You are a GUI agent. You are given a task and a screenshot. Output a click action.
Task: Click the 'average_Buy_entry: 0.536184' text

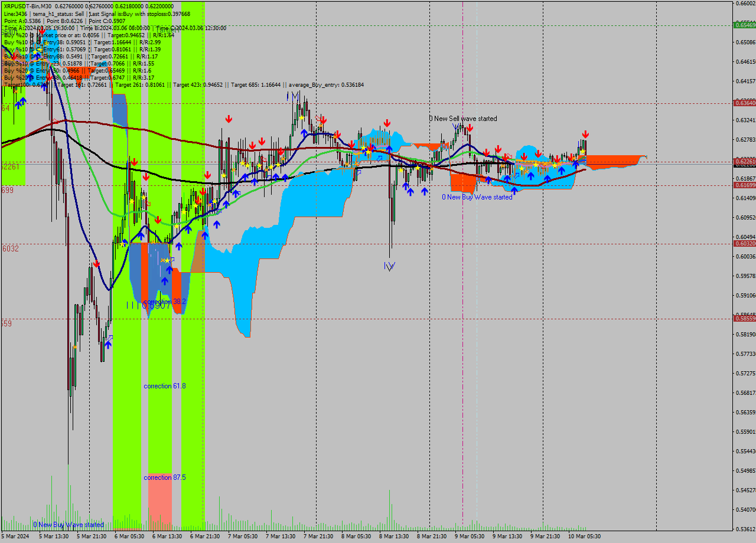click(326, 85)
